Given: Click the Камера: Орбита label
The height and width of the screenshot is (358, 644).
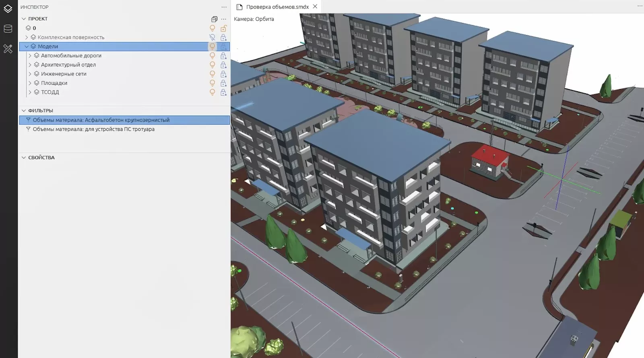Looking at the screenshot, I should 254,19.
